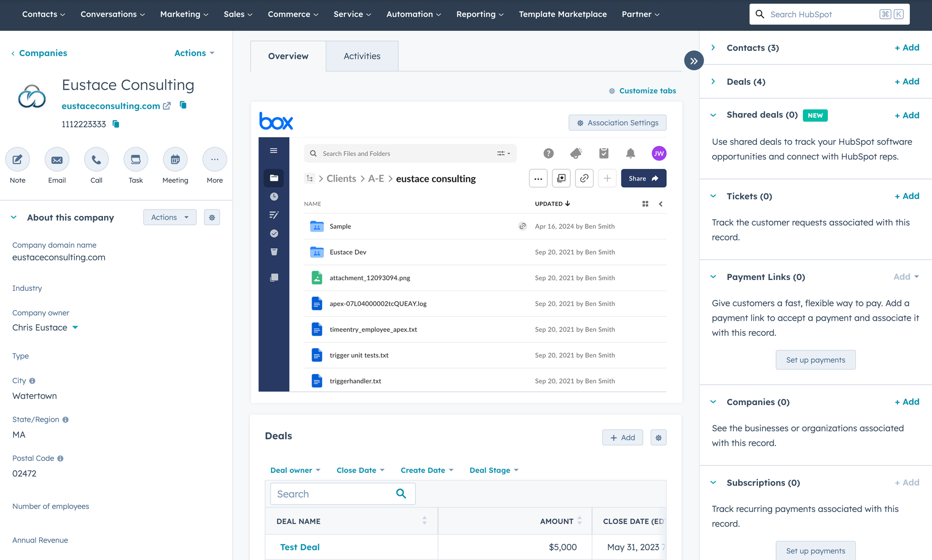
Task: Open About this company settings gear
Action: (x=212, y=217)
